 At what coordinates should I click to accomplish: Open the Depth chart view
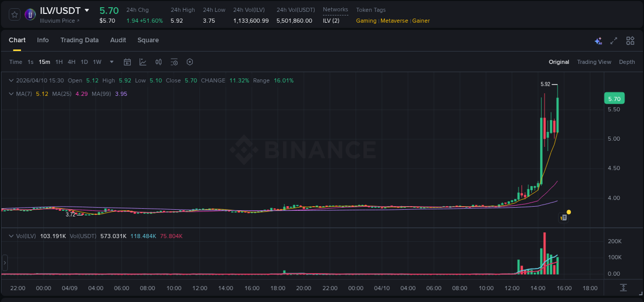tap(627, 62)
